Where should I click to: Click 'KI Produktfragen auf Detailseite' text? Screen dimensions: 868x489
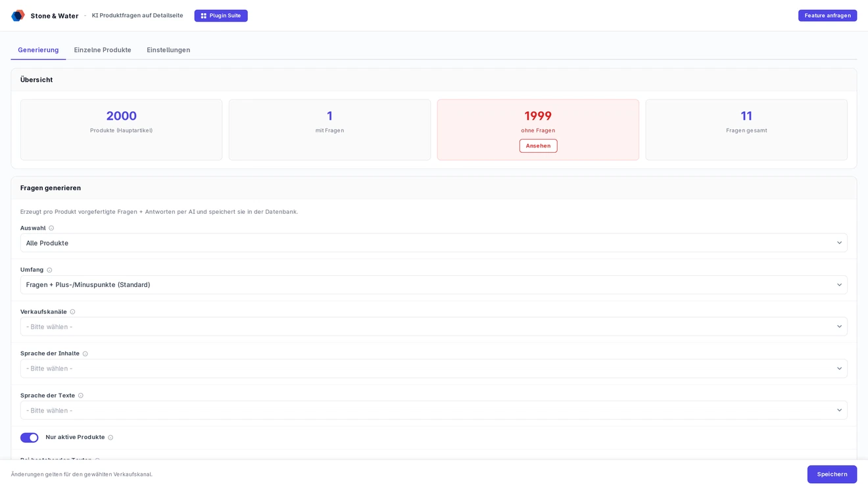coord(137,16)
